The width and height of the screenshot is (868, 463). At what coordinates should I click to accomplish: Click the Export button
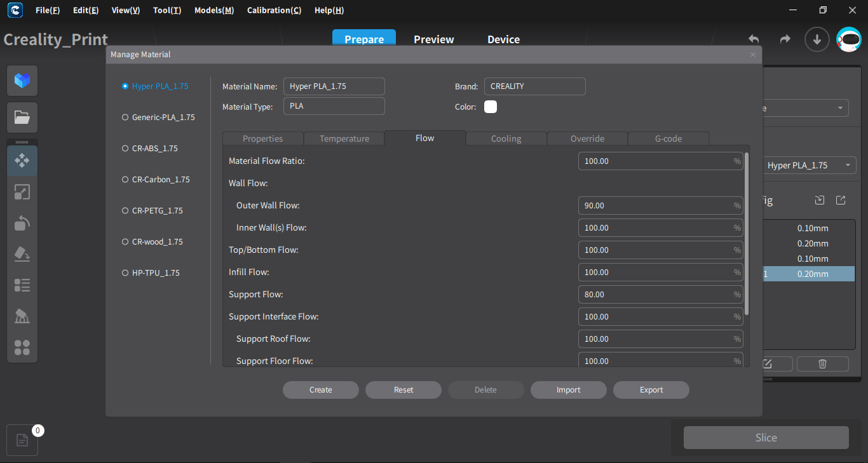[x=651, y=390]
